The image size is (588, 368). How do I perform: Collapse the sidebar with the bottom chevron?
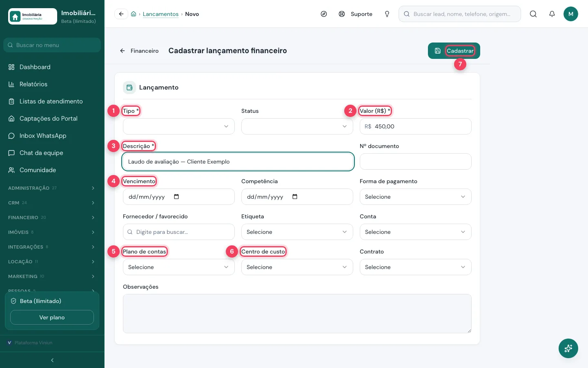coord(52,360)
